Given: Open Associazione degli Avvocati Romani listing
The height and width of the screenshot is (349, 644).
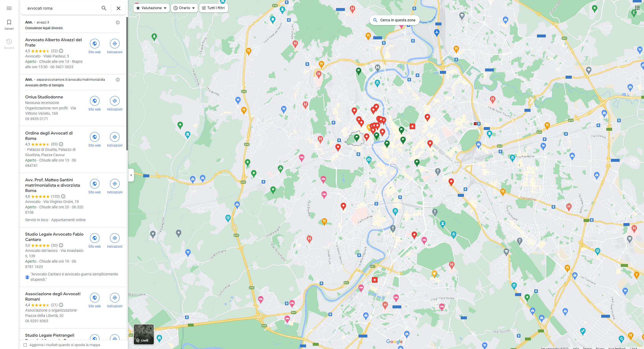Looking at the screenshot, I should (53, 296).
